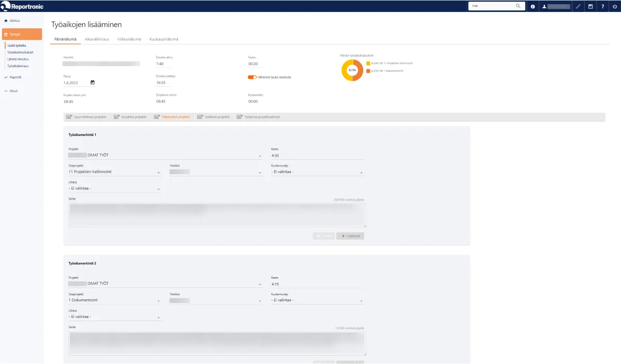This screenshot has width=621, height=364.
Task: Click the yellow legend swatch for Projektien hallinnointi
Action: tap(368, 63)
